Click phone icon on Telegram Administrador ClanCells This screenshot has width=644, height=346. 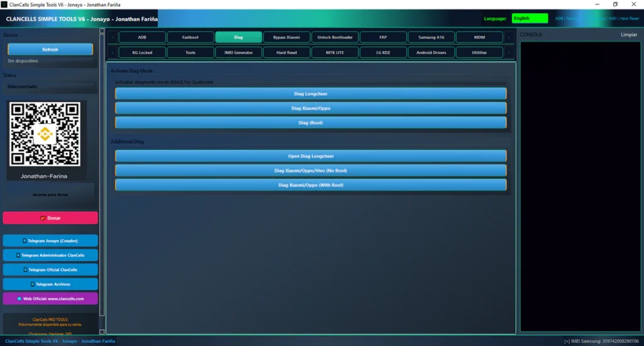point(18,255)
